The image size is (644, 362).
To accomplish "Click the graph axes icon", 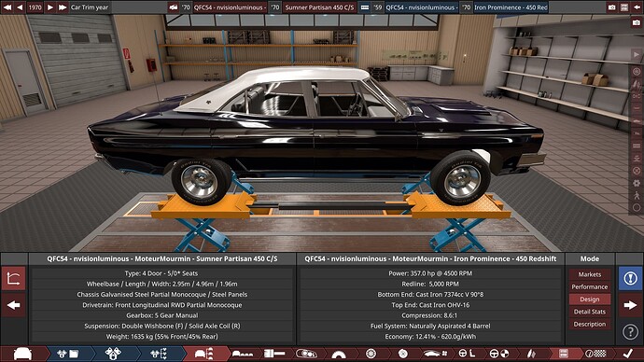I will [x=14, y=278].
